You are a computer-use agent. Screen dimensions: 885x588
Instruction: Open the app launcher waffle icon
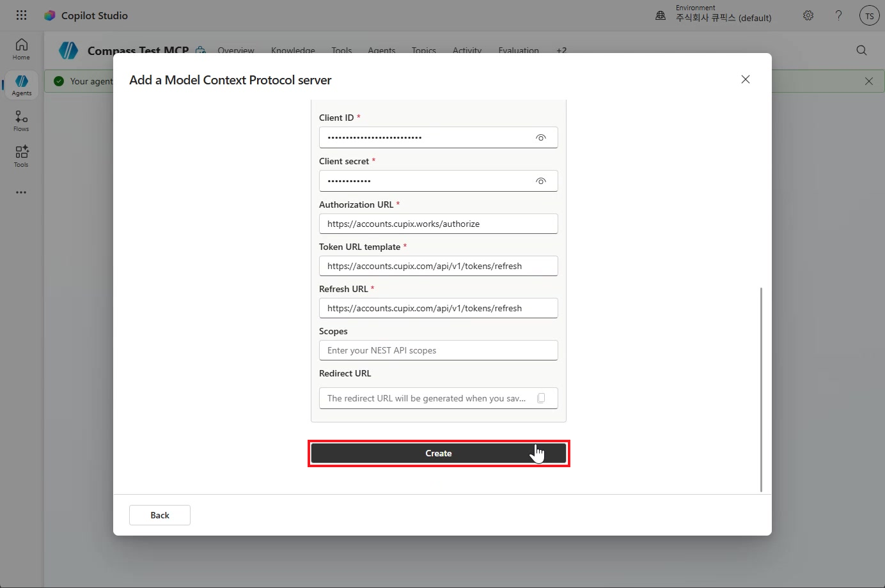21,15
